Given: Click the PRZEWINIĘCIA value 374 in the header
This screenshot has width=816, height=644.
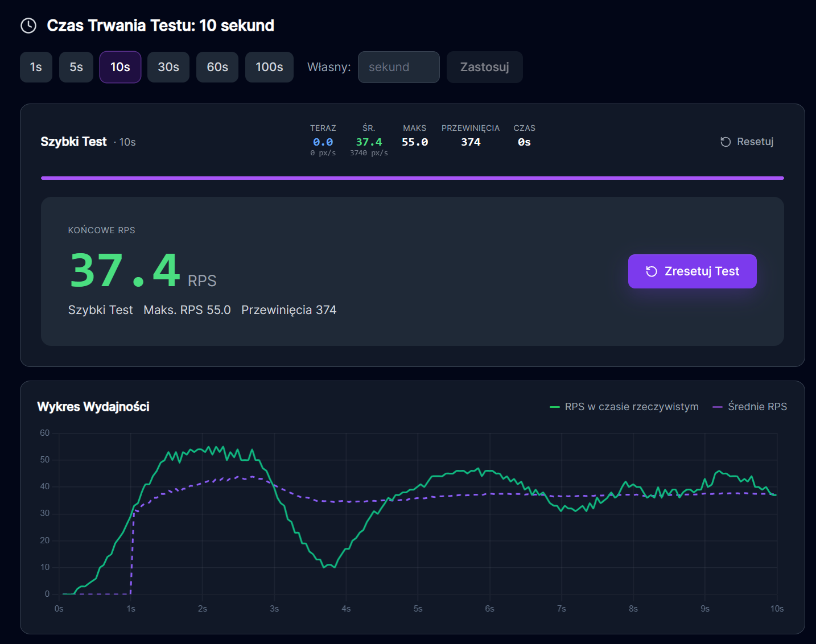Looking at the screenshot, I should click(471, 142).
